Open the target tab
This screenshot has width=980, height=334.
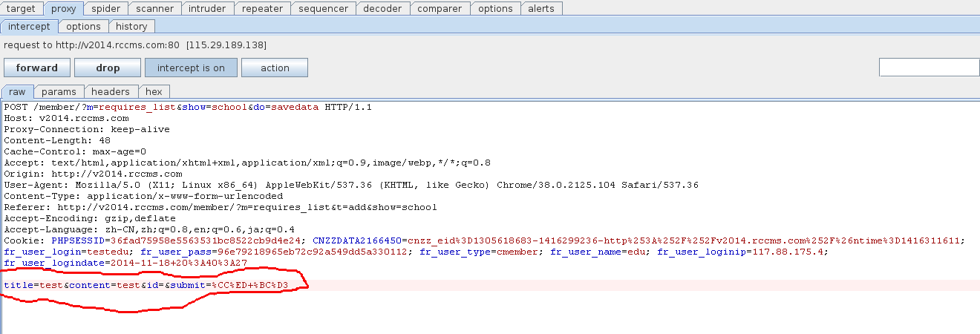coord(21,9)
